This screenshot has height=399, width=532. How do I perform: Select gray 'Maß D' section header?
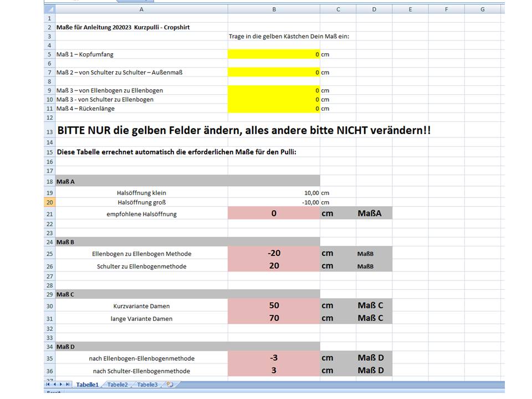(x=188, y=346)
